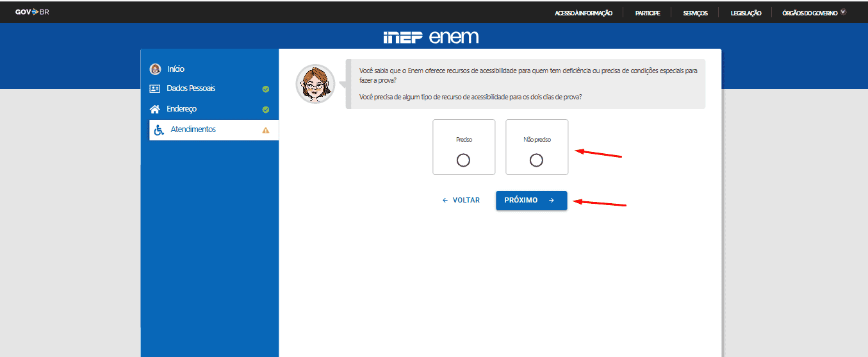This screenshot has height=357, width=868.
Task: Click the Endereço house icon
Action: tap(155, 109)
